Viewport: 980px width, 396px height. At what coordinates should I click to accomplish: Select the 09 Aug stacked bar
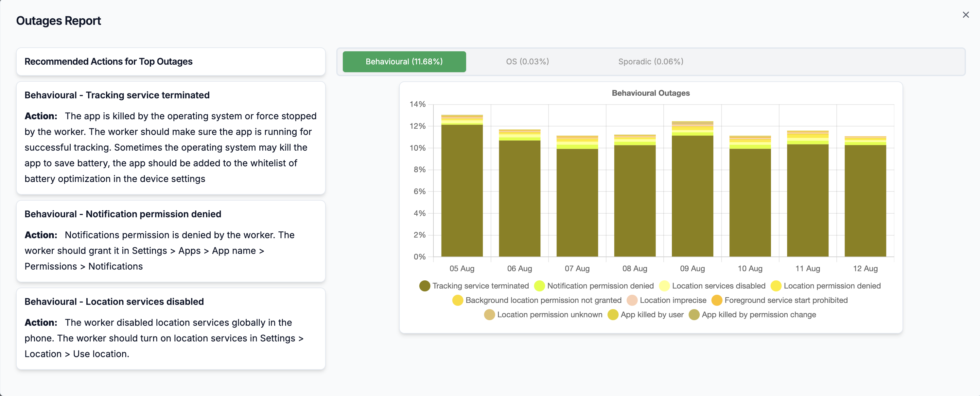click(x=692, y=189)
